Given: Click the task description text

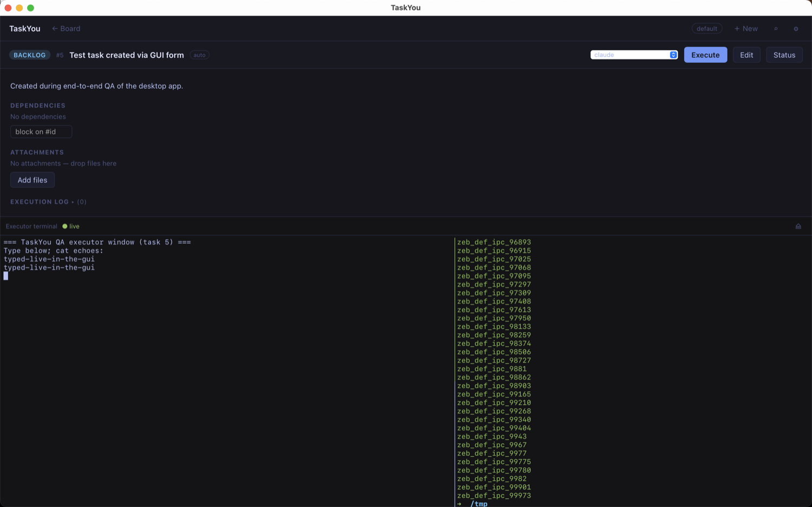Looking at the screenshot, I should pos(96,86).
